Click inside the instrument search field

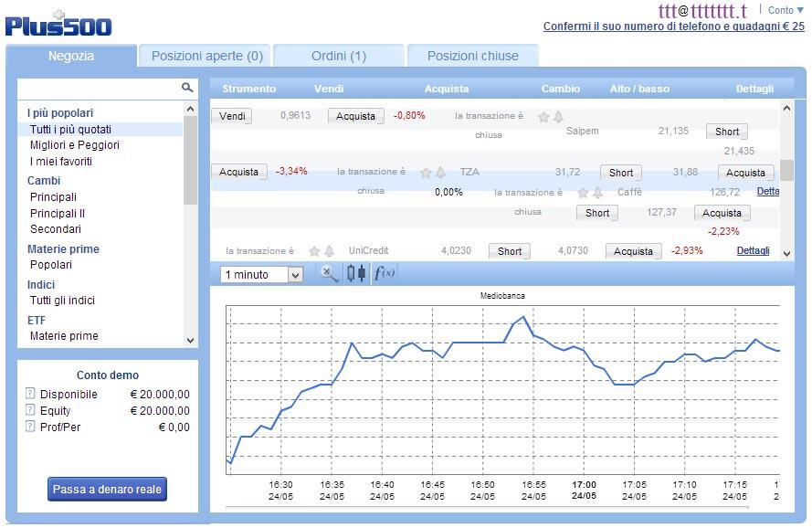point(100,88)
